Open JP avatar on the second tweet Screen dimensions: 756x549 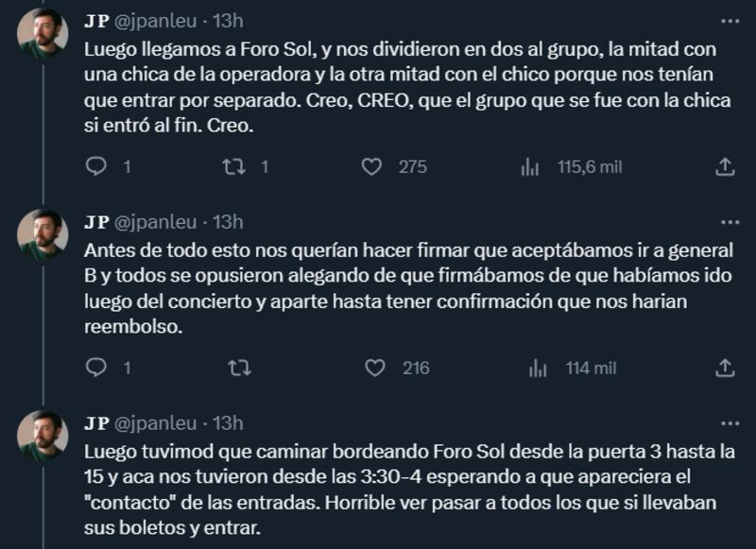(43, 235)
